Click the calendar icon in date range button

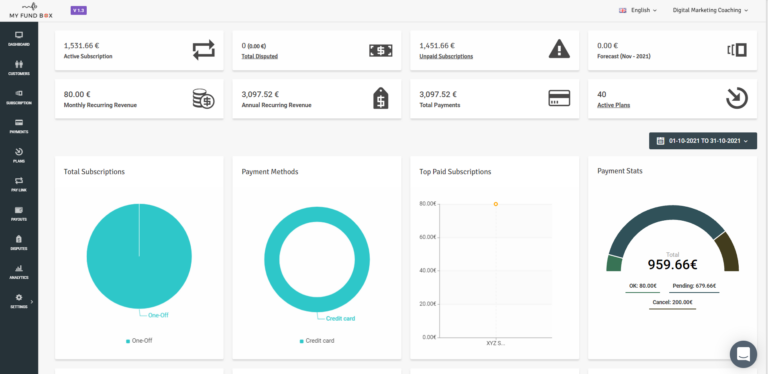660,141
